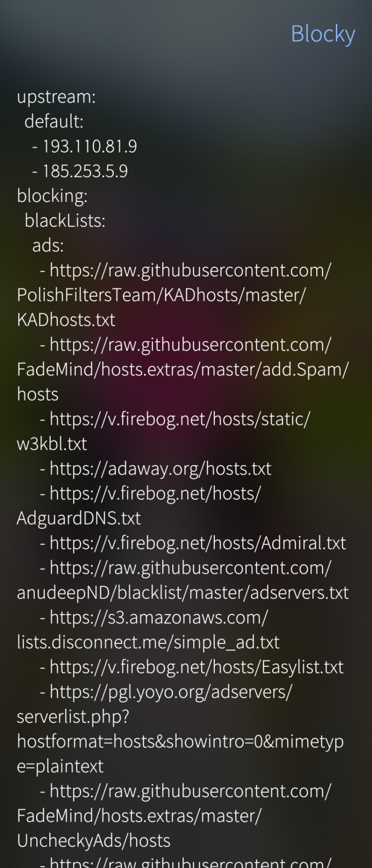Click the amazonaws simple_ad.txt URL

148,629
